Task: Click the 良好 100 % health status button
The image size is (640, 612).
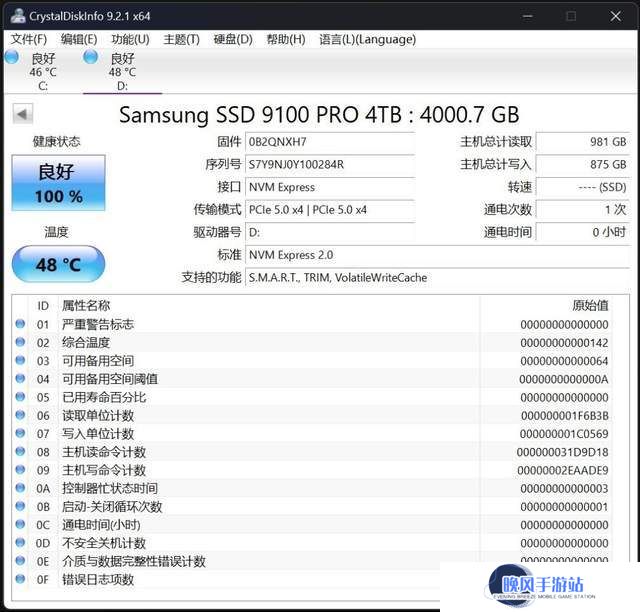Action: click(x=58, y=183)
